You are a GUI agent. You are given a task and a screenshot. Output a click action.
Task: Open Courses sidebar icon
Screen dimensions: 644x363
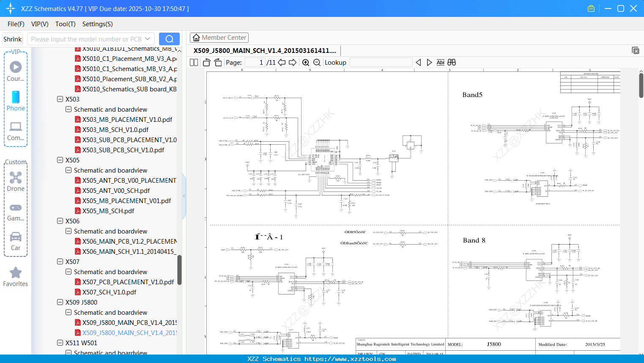click(x=16, y=71)
